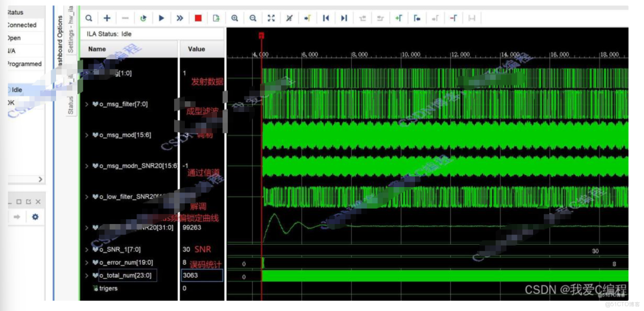Open the Settings - hw_ila vertical tab
The image size is (644, 311).
[71, 30]
